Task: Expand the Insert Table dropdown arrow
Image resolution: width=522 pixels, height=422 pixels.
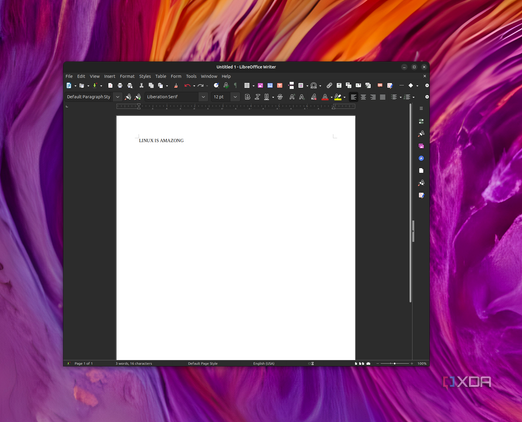Action: tap(253, 86)
